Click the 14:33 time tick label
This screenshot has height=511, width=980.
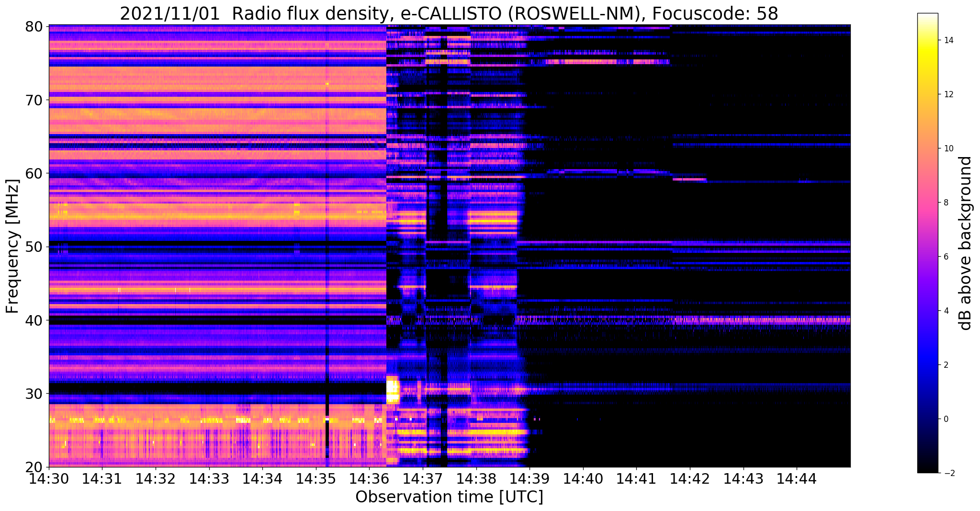pos(209,478)
